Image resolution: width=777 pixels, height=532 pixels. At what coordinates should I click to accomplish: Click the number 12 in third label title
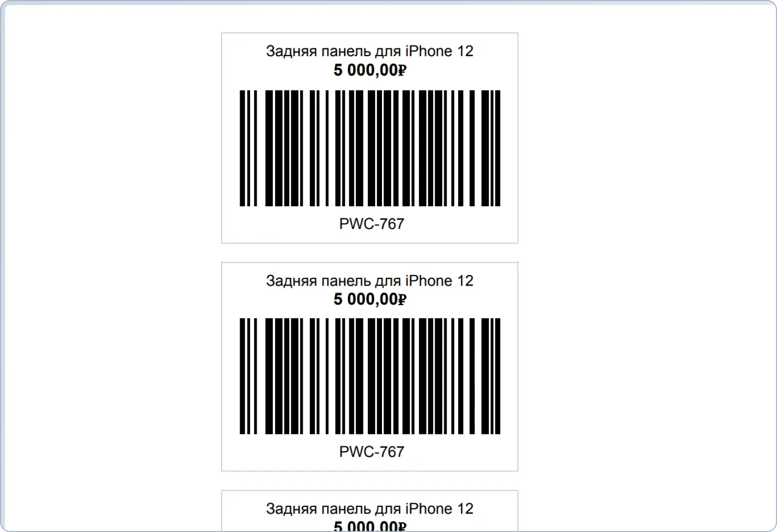[x=465, y=509]
